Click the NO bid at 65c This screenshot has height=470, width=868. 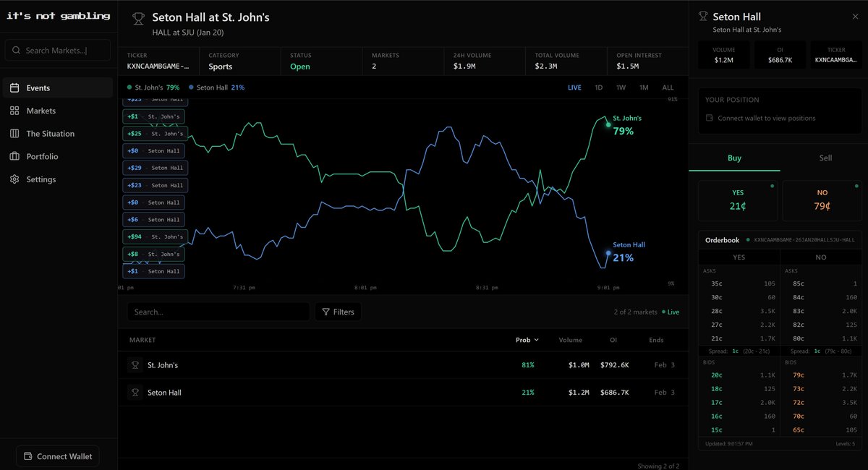pos(822,430)
